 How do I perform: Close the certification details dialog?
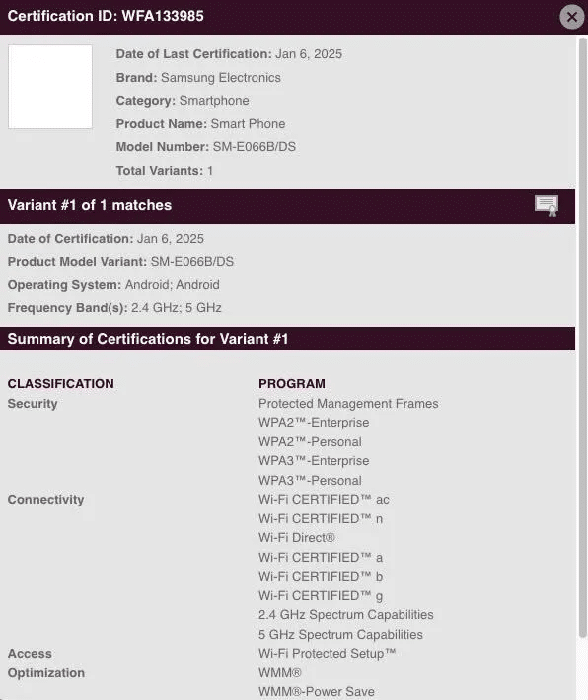(x=571, y=17)
